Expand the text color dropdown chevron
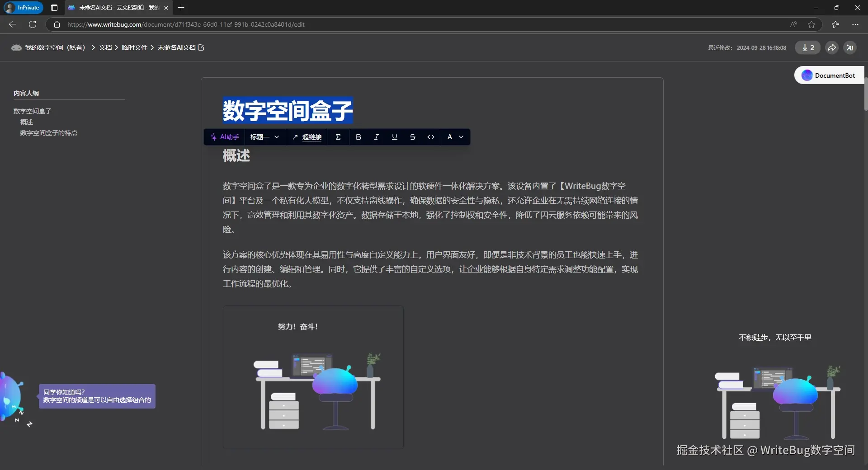Screen dimensions: 868x470 [462, 137]
